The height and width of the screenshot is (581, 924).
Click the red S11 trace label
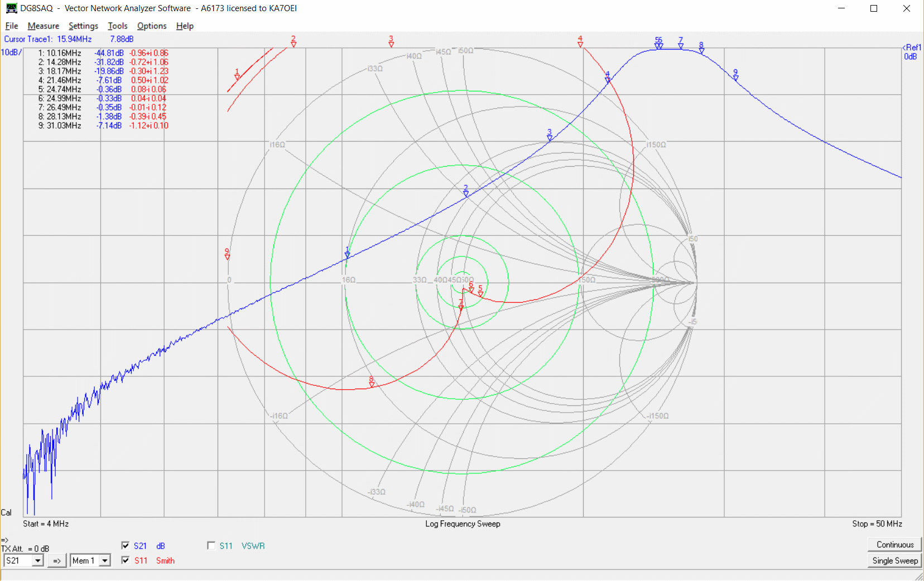pyautogui.click(x=141, y=560)
